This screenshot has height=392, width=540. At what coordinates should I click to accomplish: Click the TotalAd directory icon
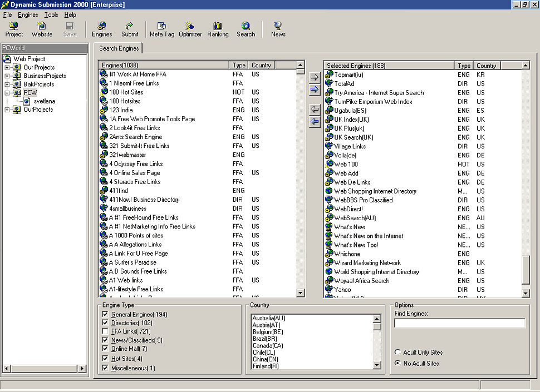pyautogui.click(x=329, y=83)
